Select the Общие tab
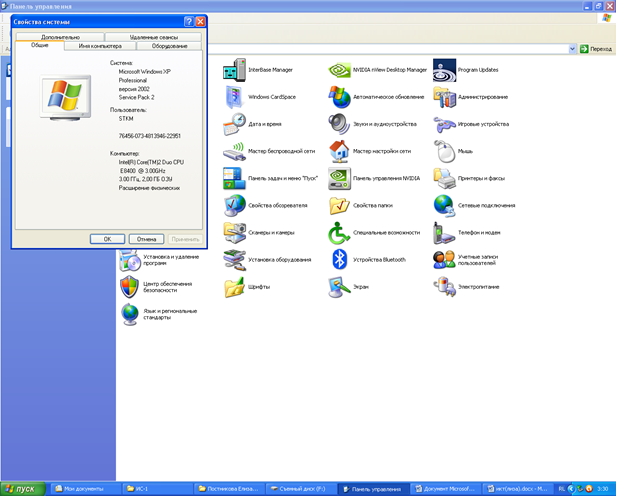Image resolution: width=617 pixels, height=497 pixels. 40,45
